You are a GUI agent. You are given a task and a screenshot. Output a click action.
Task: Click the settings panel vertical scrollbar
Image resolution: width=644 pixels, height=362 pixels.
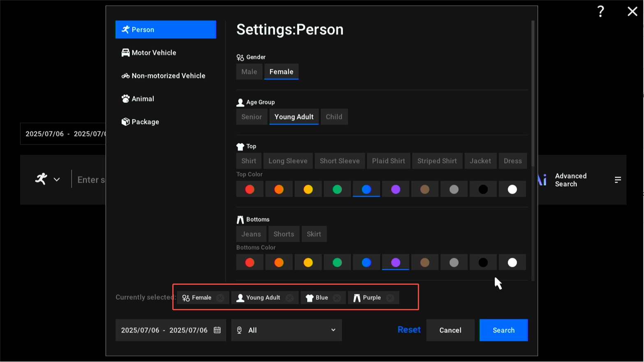coord(533,94)
